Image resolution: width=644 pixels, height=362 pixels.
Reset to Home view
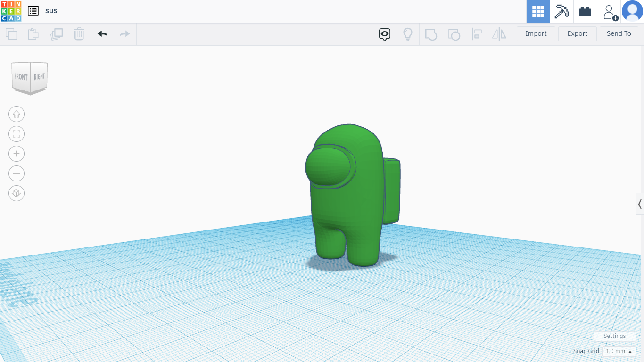pyautogui.click(x=17, y=114)
